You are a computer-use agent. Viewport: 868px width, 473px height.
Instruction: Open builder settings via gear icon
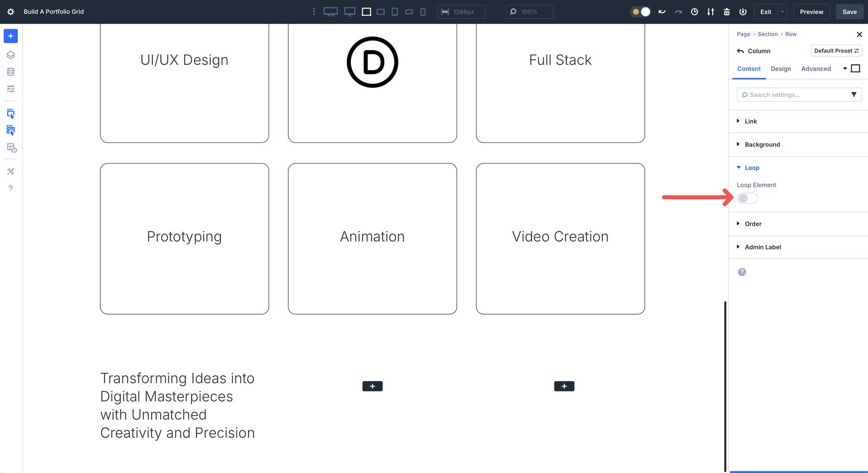pyautogui.click(x=11, y=12)
